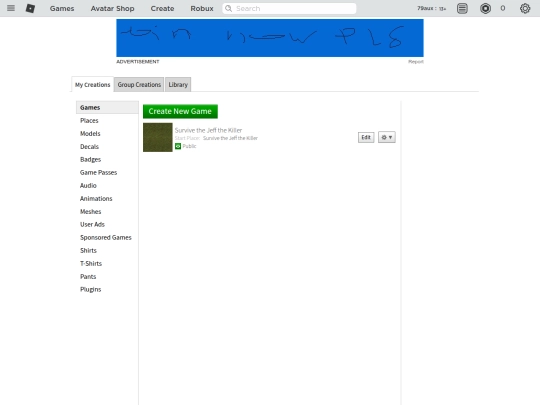The image size is (540, 405).
Task: Select Shirts in the sidebar
Action: (88, 251)
